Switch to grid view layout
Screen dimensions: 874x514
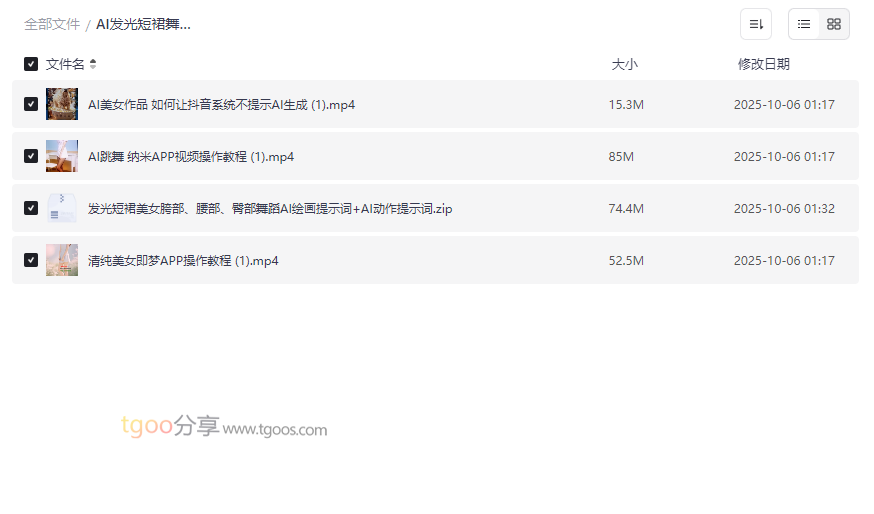pos(834,24)
